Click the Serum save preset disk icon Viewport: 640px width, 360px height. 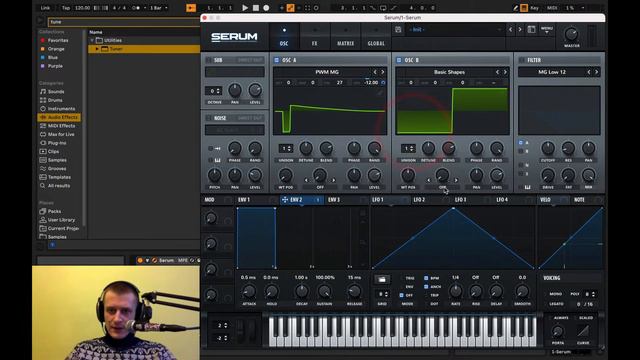(398, 29)
